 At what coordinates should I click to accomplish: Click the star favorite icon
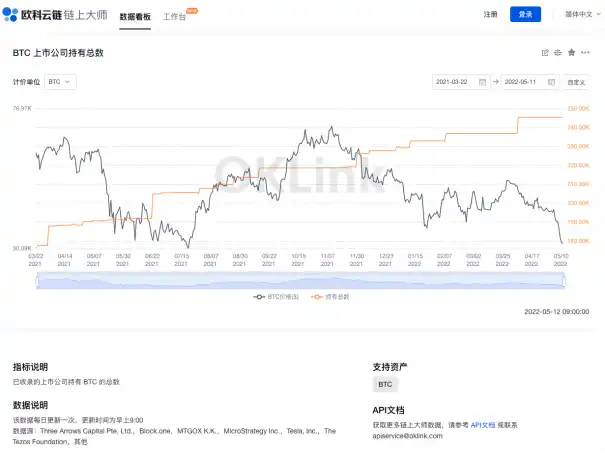[571, 52]
